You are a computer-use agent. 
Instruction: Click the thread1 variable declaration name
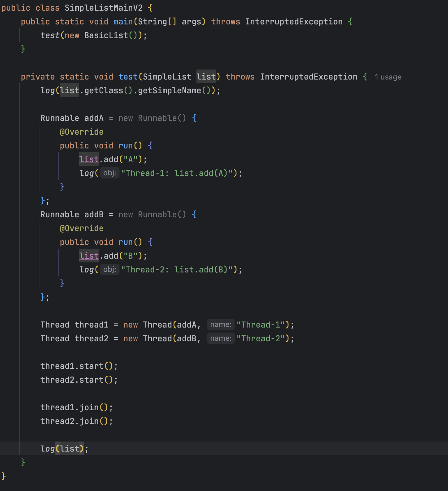pos(91,325)
